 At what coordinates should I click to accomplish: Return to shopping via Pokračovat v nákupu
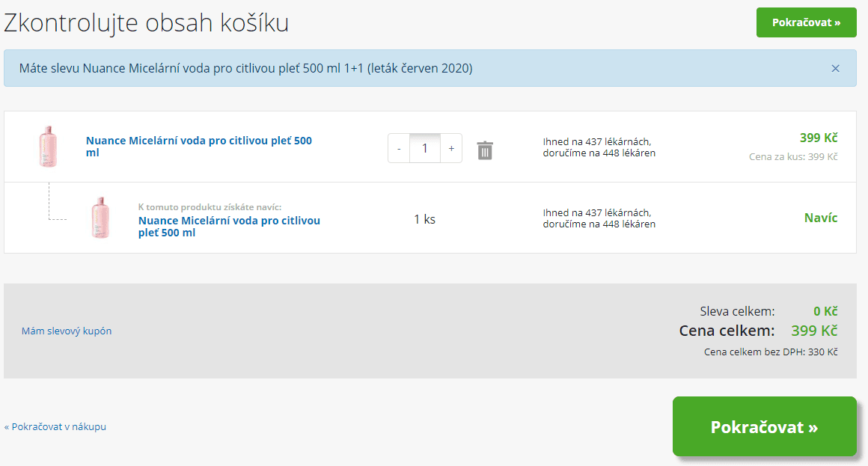pos(55,426)
